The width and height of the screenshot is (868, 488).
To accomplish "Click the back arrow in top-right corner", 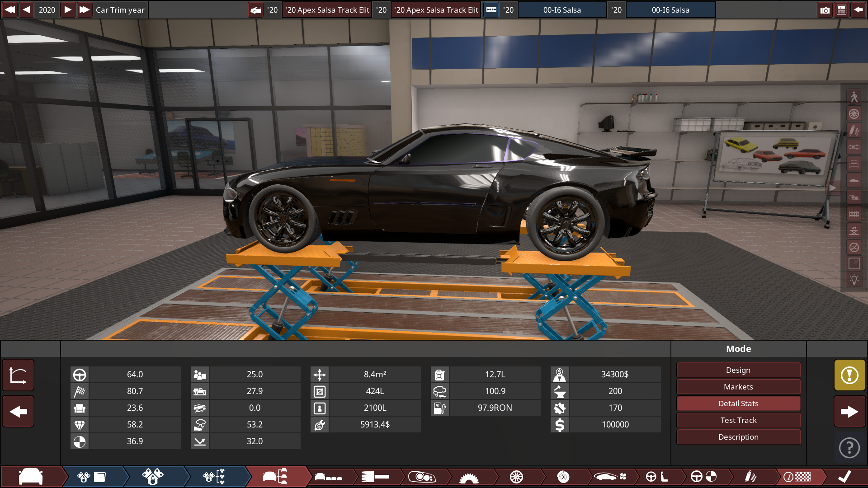I will pos(858,10).
